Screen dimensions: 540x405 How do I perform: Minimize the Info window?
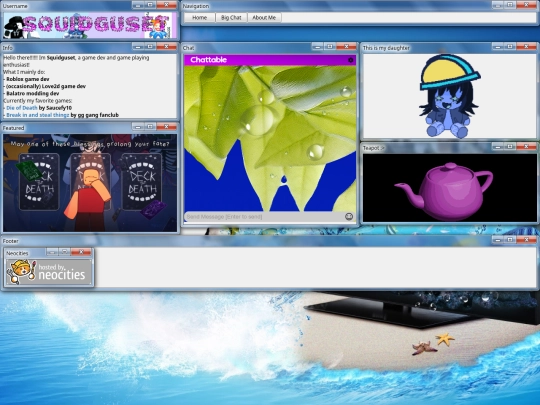click(138, 46)
